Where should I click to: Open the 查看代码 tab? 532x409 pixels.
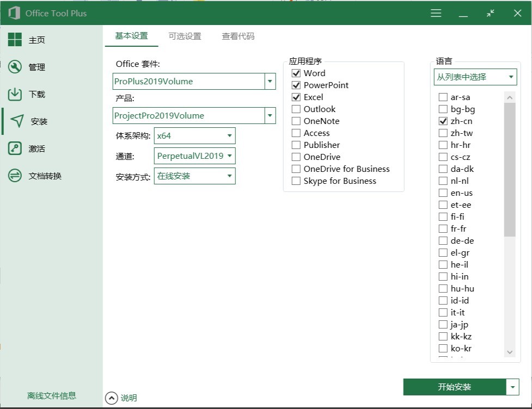(x=238, y=36)
